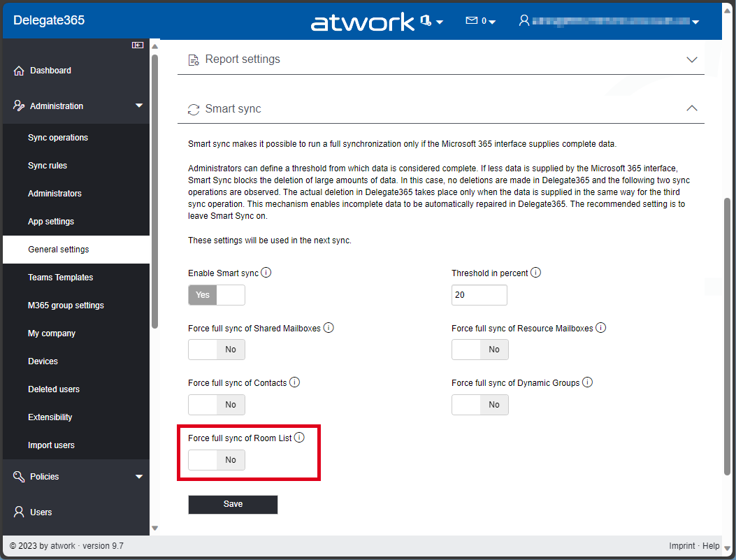Open Sync operations menu item
The width and height of the screenshot is (736, 560).
click(x=76, y=138)
